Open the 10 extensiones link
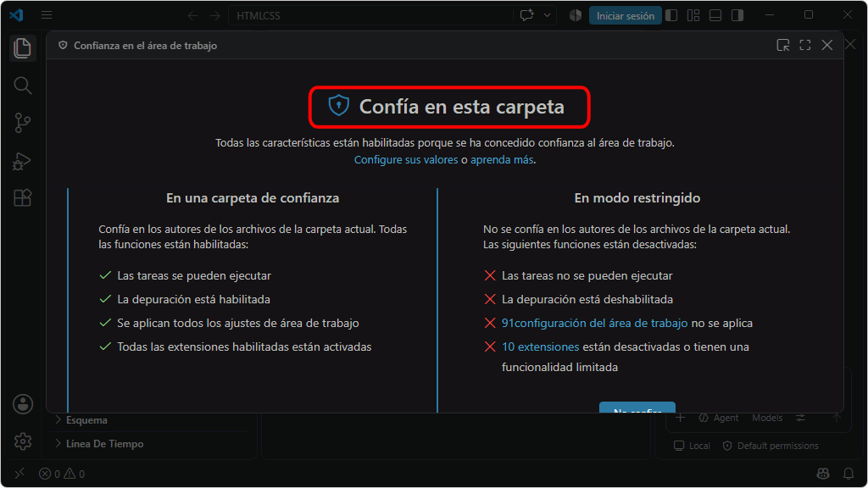This screenshot has height=488, width=868. click(x=540, y=347)
